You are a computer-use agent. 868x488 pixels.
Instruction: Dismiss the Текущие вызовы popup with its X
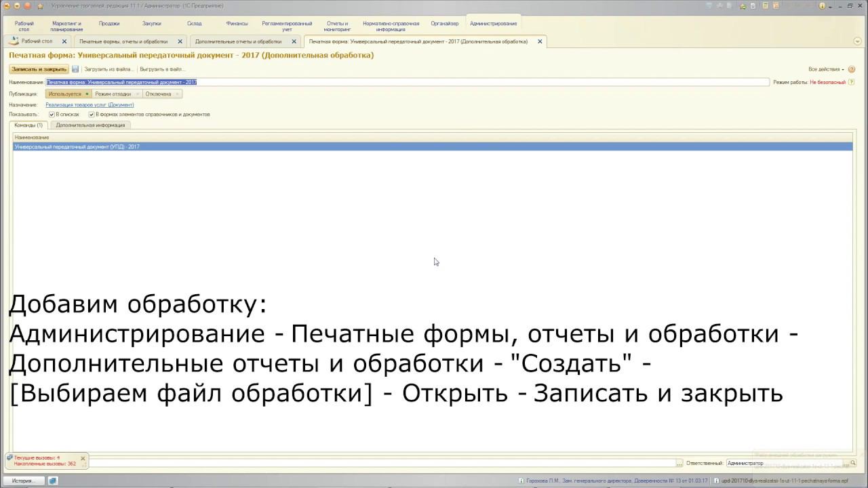click(83, 459)
